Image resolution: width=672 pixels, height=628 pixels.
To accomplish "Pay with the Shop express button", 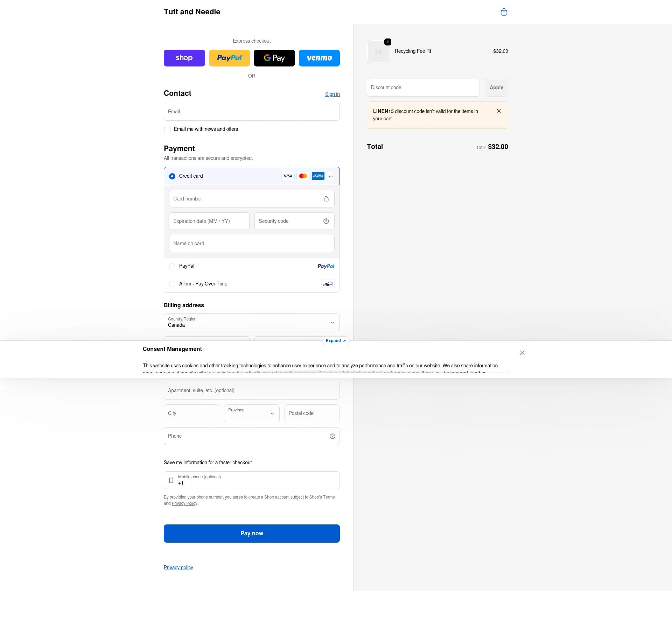I will tap(184, 58).
